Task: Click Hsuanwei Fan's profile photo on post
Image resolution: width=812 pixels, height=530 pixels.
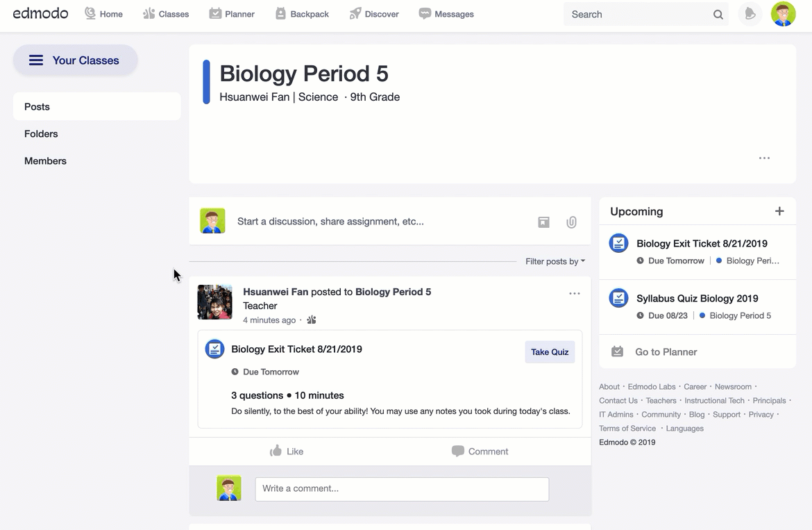Action: tap(215, 302)
